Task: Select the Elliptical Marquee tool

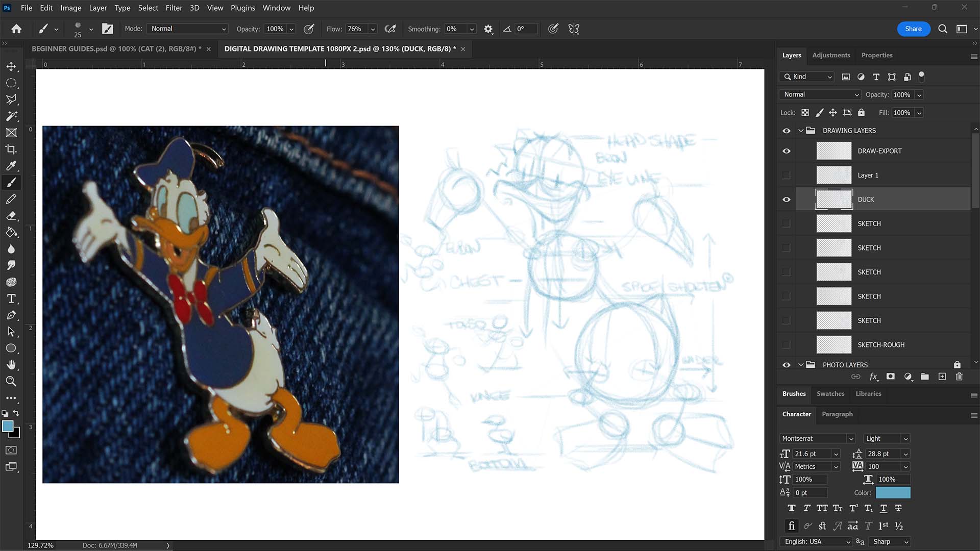Action: pyautogui.click(x=11, y=83)
